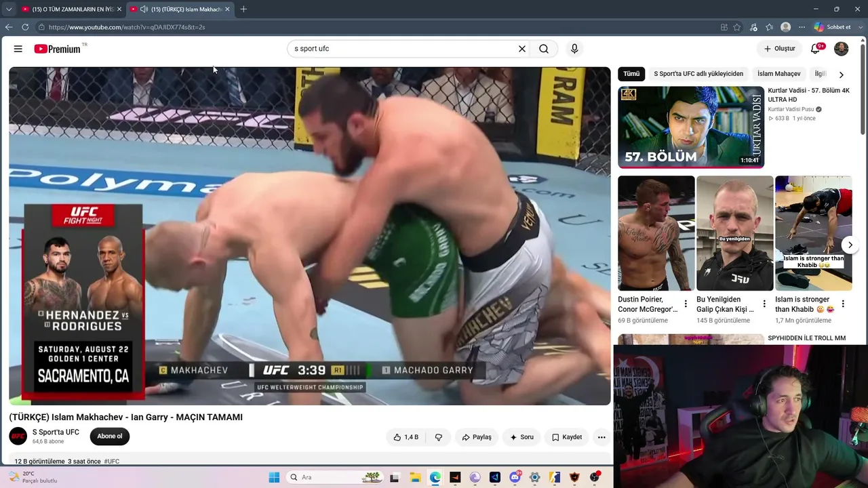The width and height of the screenshot is (868, 488).
Task: Filter by S Sport'ta UFC adlı yükleyiciden
Action: click(698, 74)
